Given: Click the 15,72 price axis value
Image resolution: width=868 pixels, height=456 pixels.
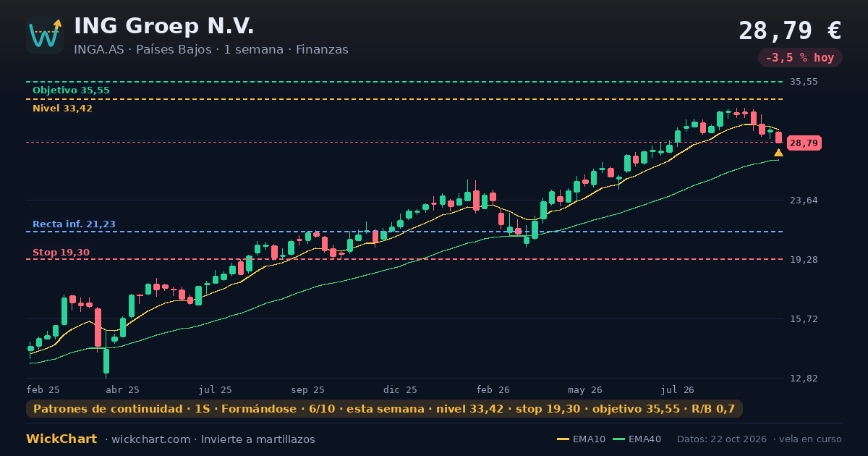Looking at the screenshot, I should click(804, 319).
